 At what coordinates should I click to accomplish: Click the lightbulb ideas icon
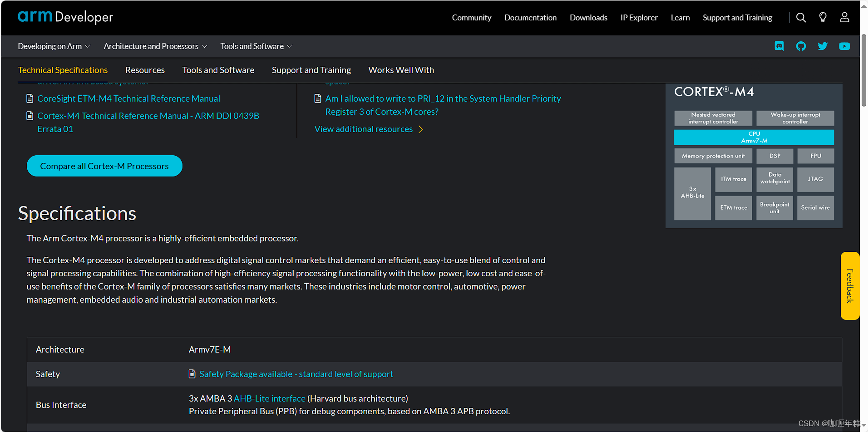pyautogui.click(x=823, y=18)
